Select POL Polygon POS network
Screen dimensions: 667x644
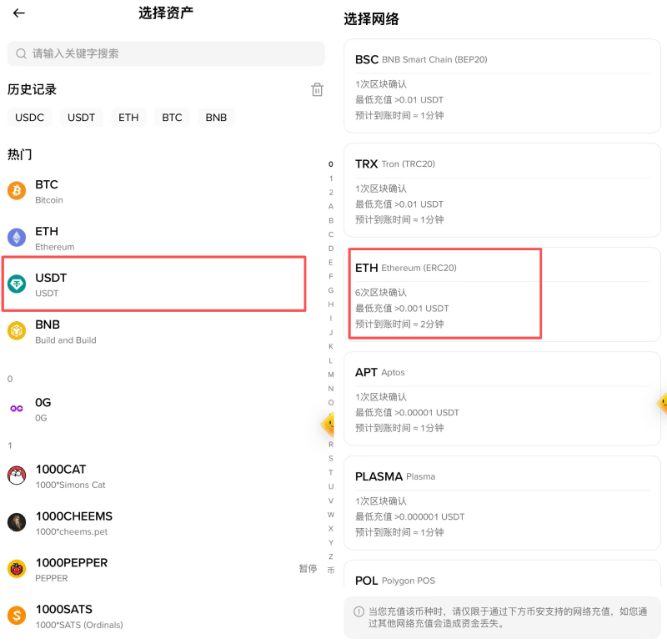(502, 574)
